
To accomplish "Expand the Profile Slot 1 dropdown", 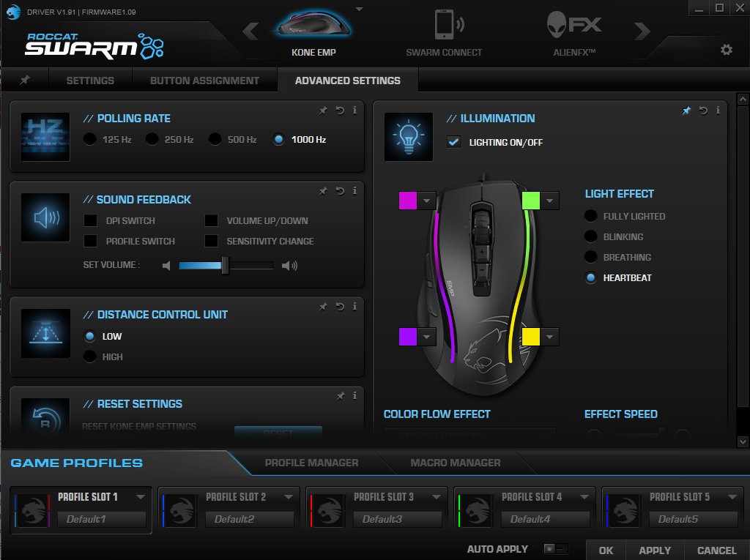I will [x=141, y=496].
